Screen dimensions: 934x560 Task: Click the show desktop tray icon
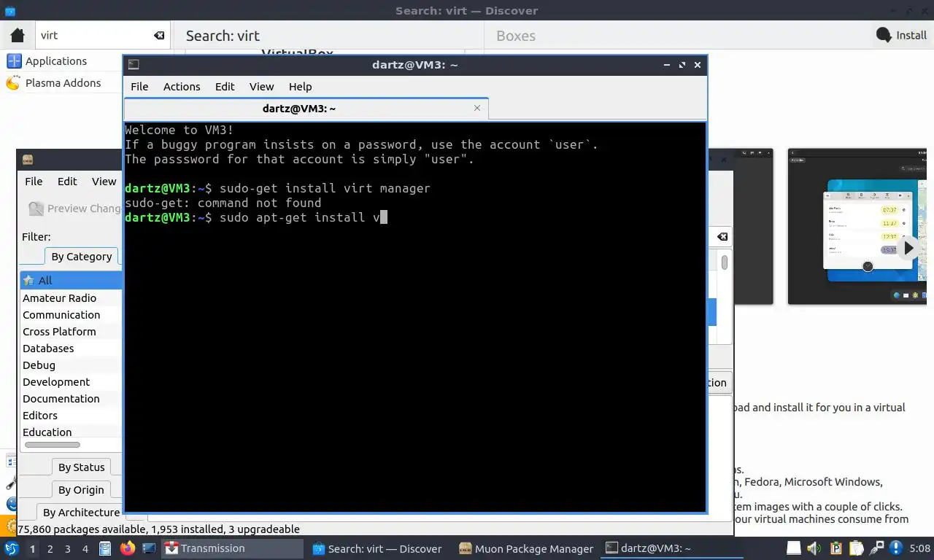tap(794, 548)
